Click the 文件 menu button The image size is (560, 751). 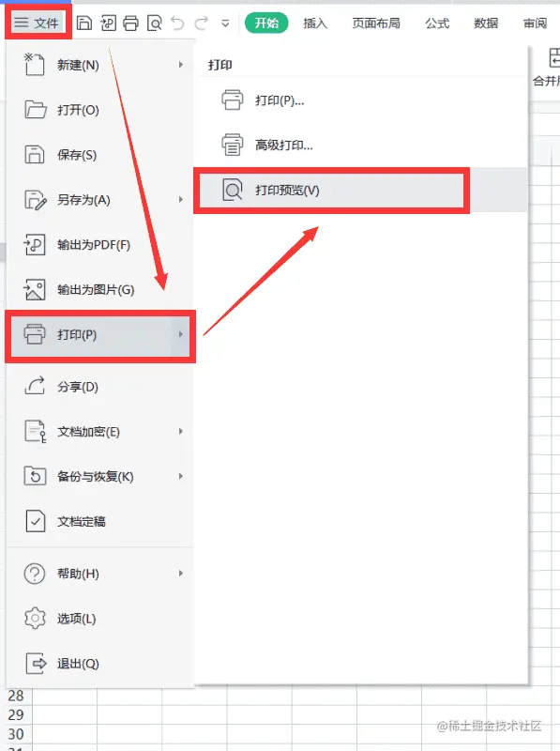click(37, 23)
